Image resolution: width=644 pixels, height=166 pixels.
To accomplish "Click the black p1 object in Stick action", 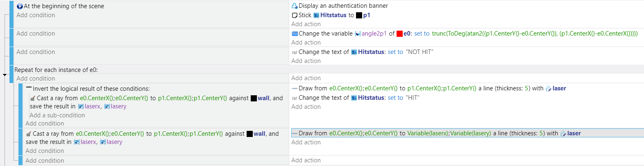I will coord(359,15).
